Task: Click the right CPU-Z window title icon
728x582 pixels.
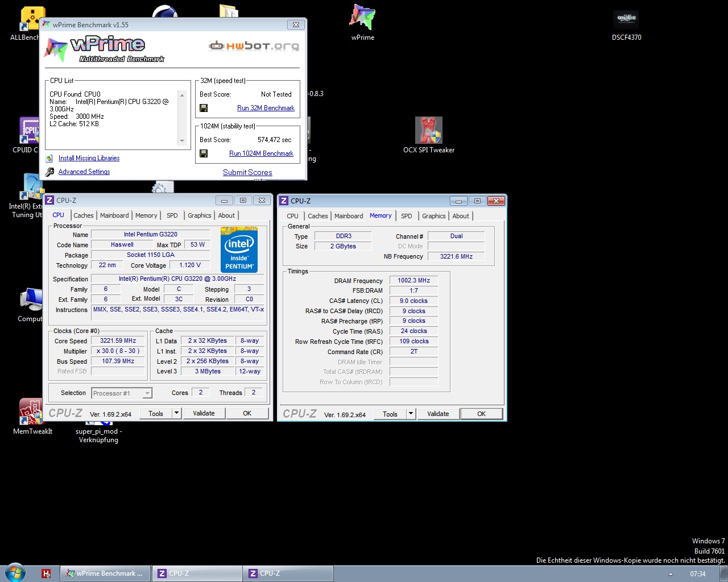Action: [284, 201]
